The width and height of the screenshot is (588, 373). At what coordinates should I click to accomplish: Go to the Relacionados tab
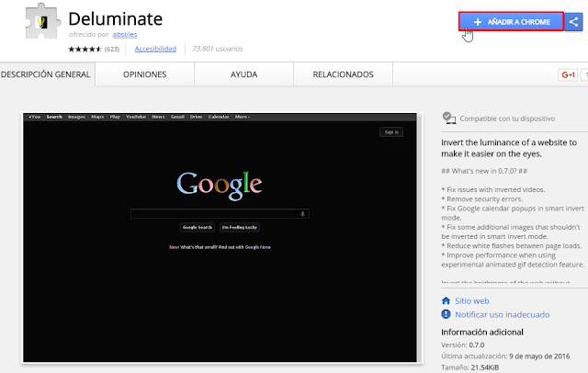343,74
